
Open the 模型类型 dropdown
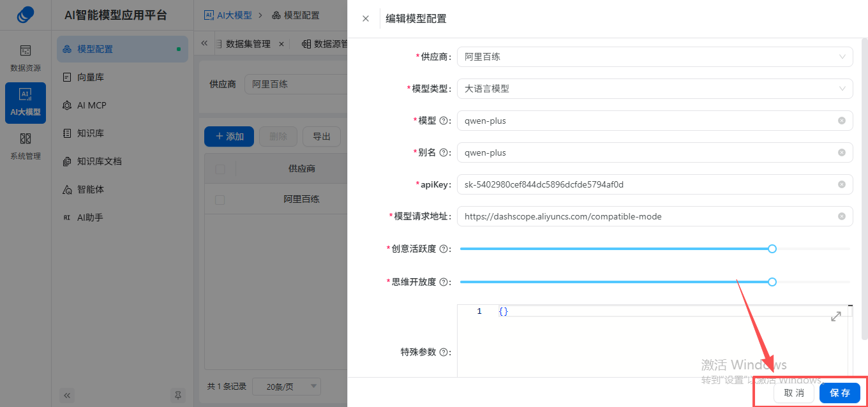click(x=655, y=89)
